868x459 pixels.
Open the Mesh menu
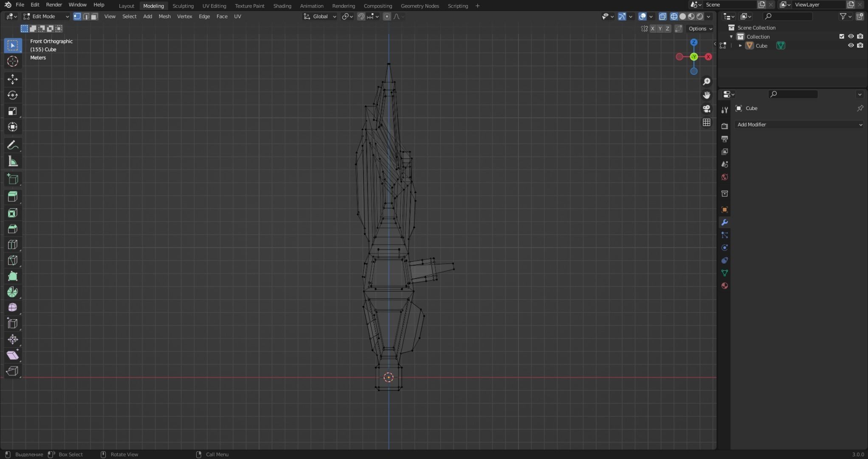pyautogui.click(x=164, y=17)
